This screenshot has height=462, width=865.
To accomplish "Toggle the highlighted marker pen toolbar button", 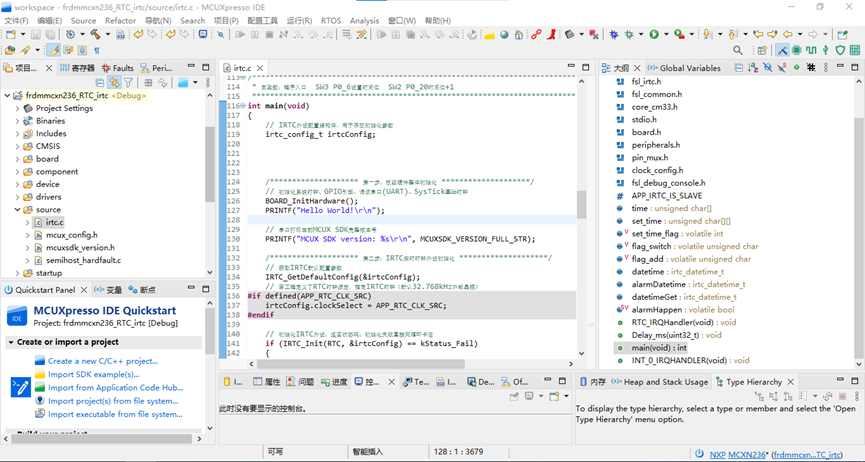I will 54,50.
